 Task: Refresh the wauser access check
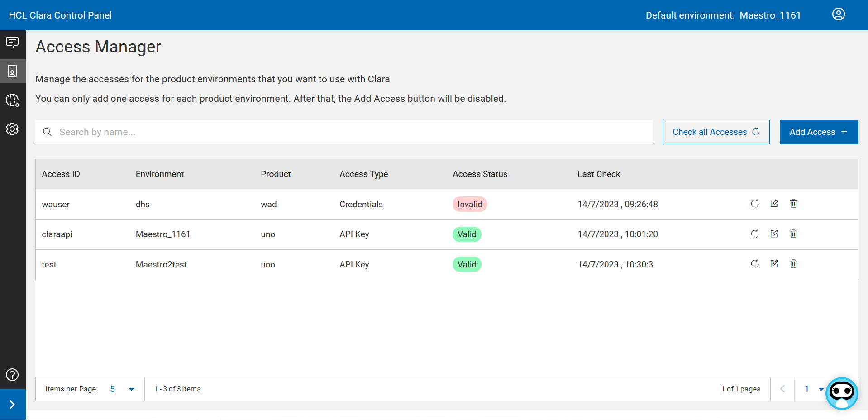click(x=755, y=204)
